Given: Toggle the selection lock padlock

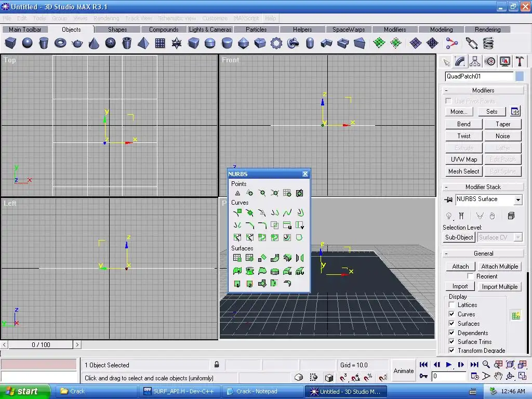Looking at the screenshot, I should [x=217, y=365].
